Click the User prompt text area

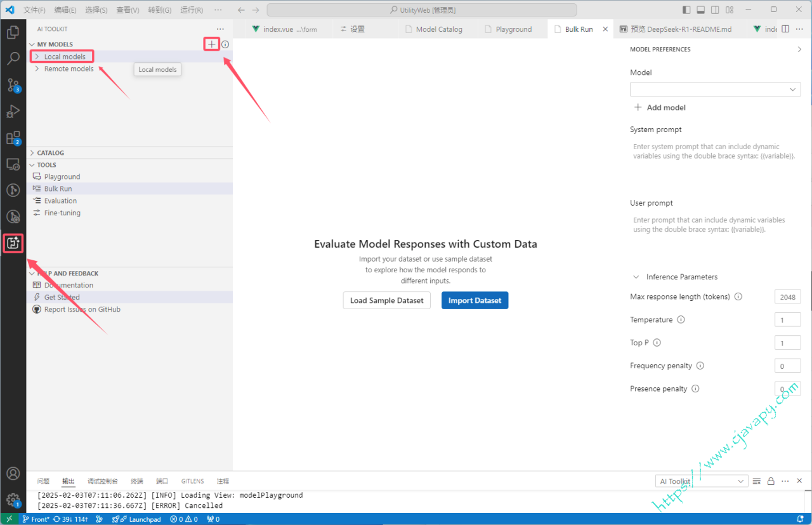(x=715, y=236)
